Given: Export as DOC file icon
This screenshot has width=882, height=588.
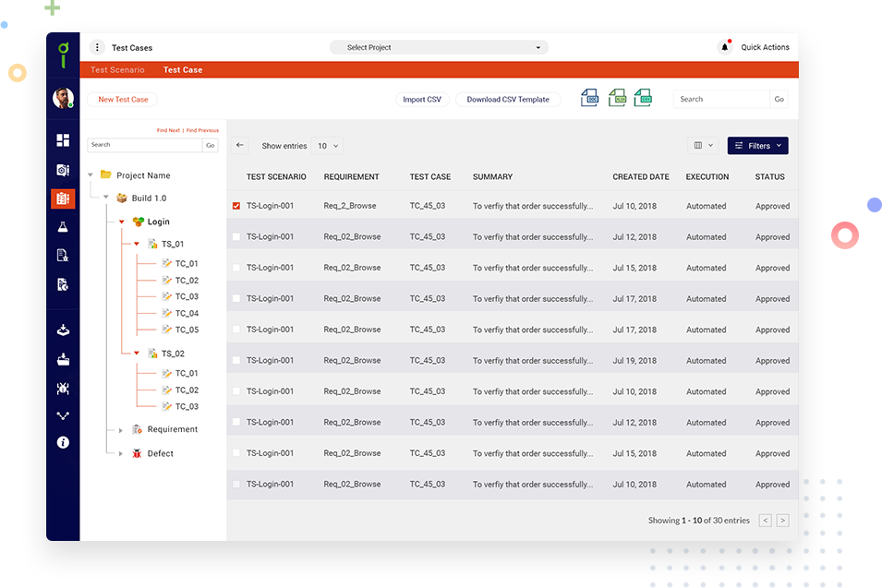Looking at the screenshot, I should pyautogui.click(x=589, y=98).
